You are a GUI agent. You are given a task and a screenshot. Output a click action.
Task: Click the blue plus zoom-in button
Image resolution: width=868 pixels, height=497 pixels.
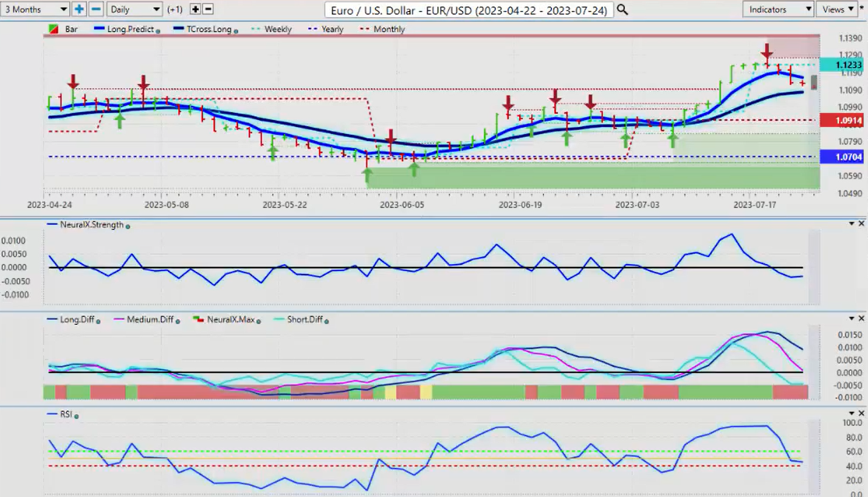(x=79, y=9)
